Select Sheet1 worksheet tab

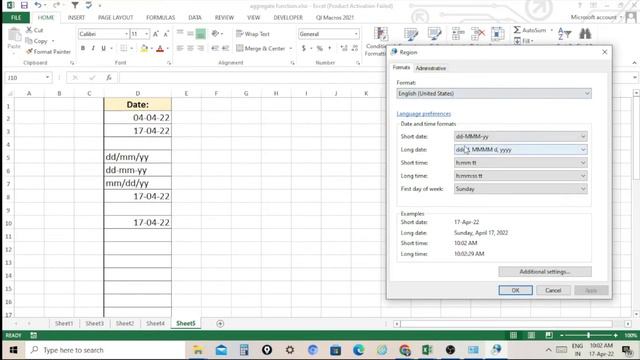(x=64, y=323)
